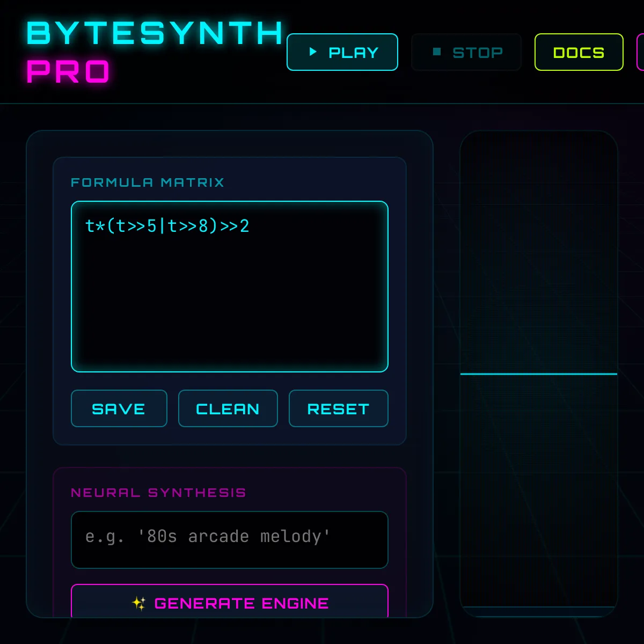Save the current formula

[119, 409]
